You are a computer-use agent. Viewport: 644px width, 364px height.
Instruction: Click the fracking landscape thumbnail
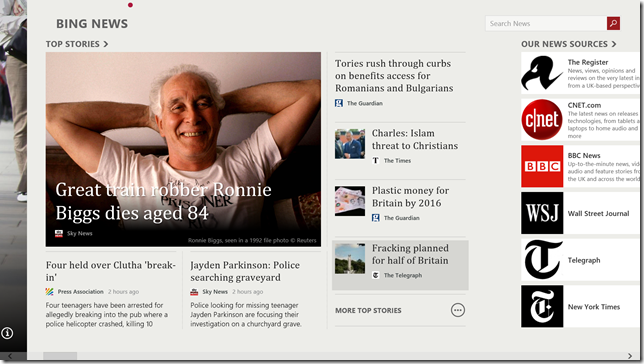tap(350, 259)
